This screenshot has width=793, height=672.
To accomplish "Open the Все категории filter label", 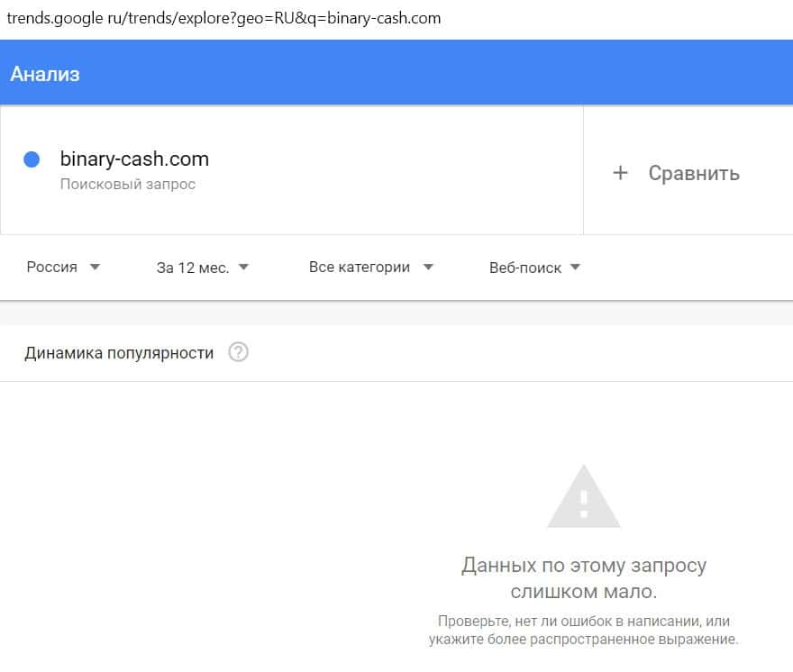I will pos(359,268).
